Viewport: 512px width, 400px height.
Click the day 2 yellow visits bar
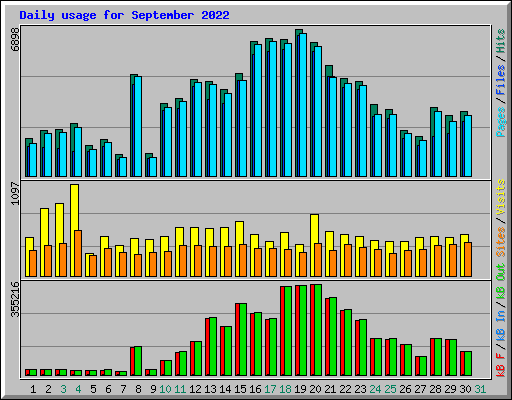(x=45, y=242)
